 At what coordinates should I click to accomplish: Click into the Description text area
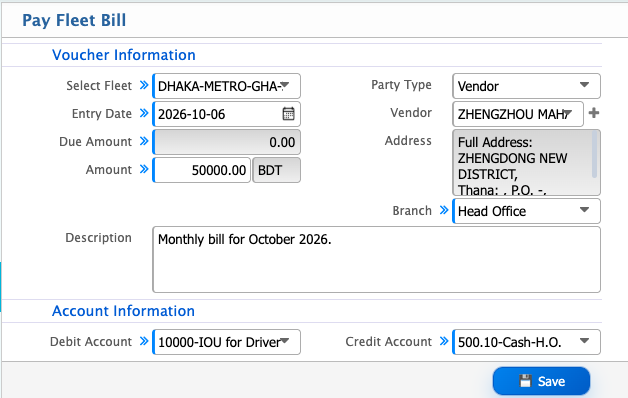click(376, 259)
